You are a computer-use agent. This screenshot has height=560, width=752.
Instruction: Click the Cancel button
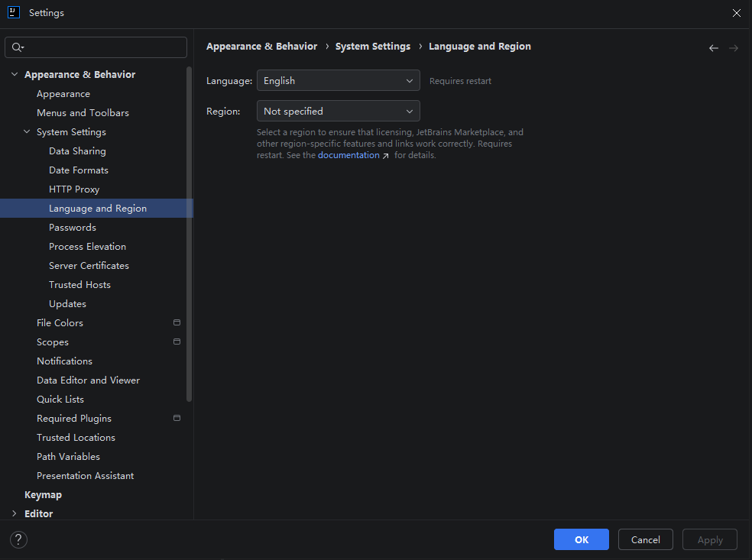645,539
